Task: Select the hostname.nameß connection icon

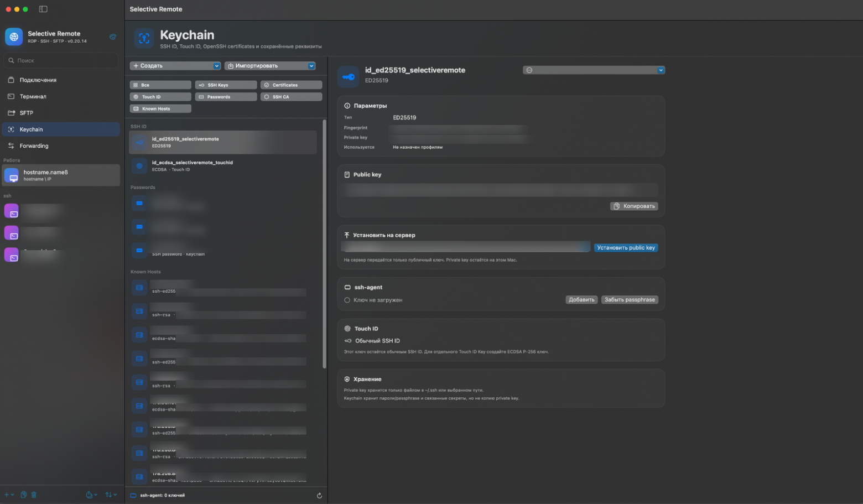Action: [12, 175]
